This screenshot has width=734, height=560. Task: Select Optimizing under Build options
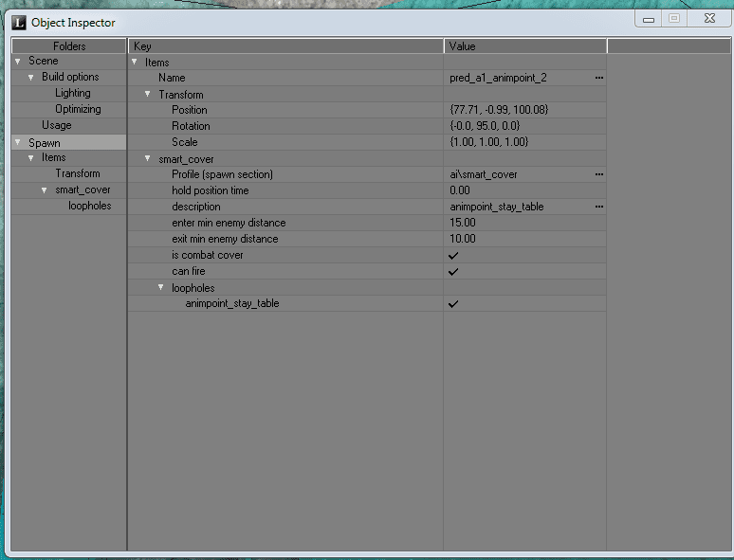[78, 109]
